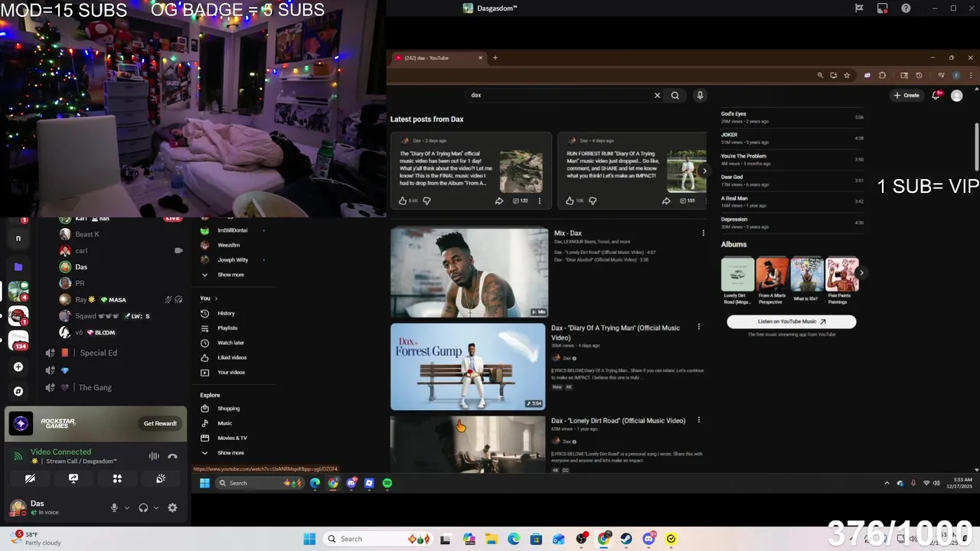The image size is (980, 551).
Task: Mute the Discord microphone
Action: [114, 507]
